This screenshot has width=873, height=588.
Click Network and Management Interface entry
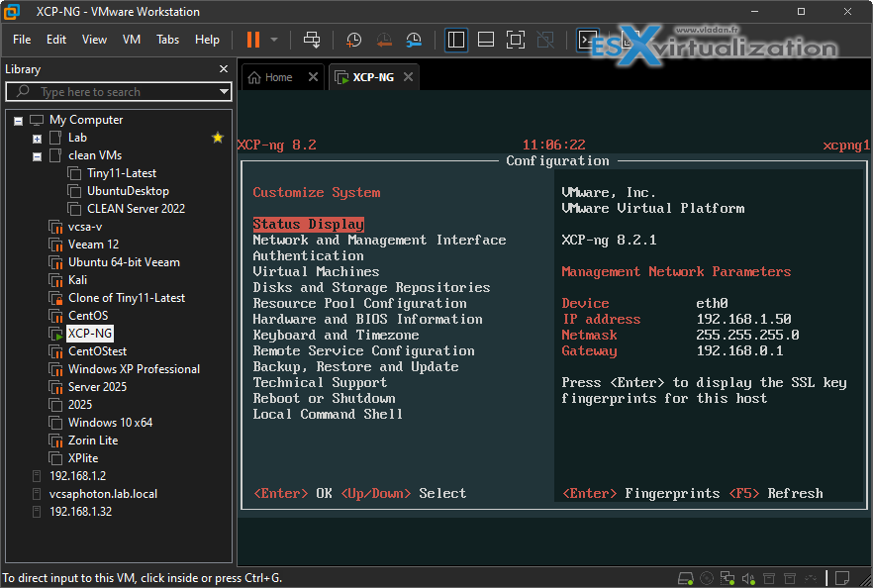(x=379, y=240)
